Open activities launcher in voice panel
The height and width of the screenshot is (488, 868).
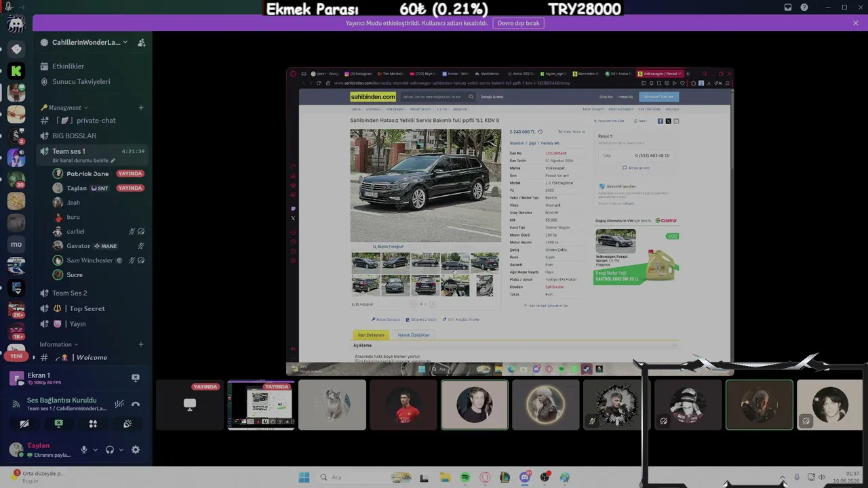pos(93,424)
